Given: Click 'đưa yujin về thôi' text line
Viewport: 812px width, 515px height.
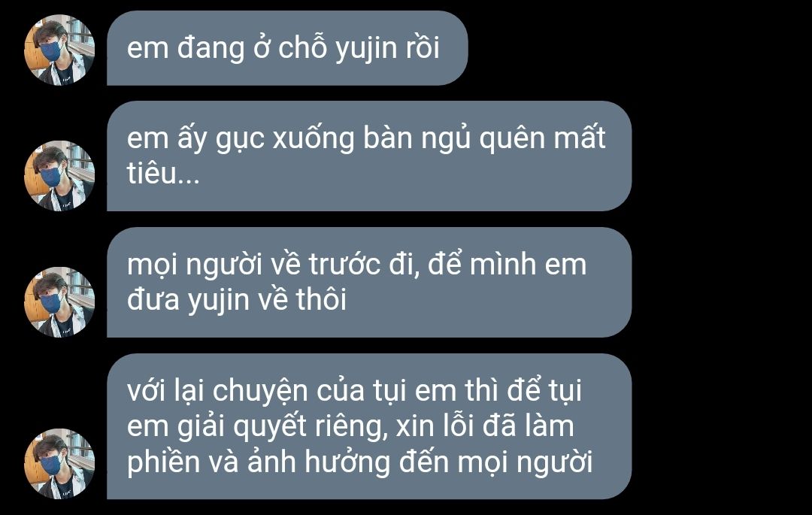Looking at the screenshot, I should [x=237, y=300].
